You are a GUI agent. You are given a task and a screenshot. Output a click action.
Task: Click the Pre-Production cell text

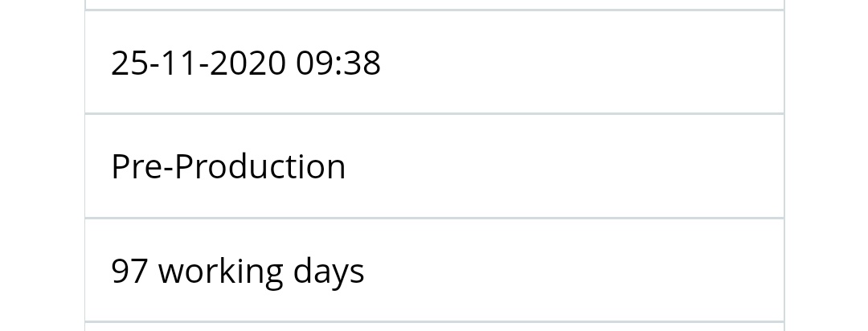click(228, 166)
